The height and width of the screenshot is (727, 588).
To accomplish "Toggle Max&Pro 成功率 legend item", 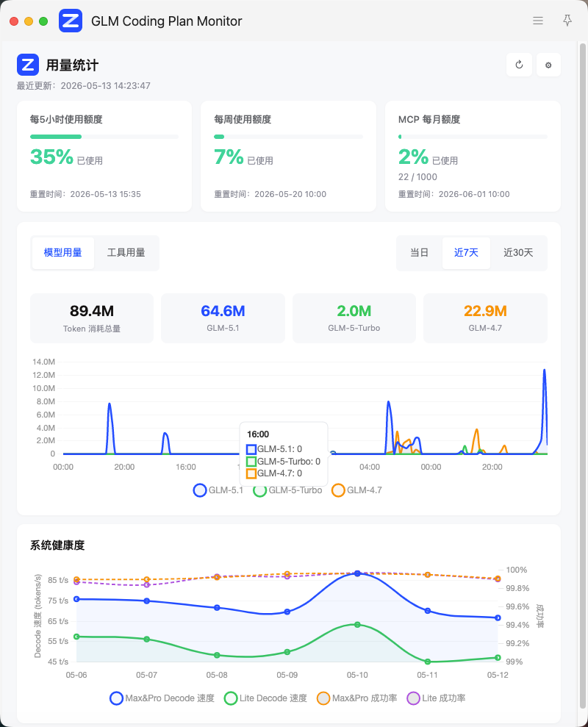I will [357, 698].
